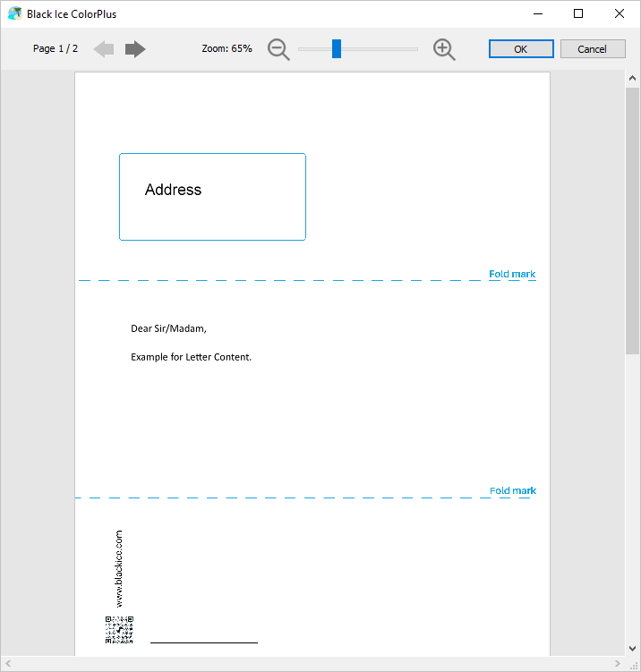This screenshot has width=641, height=672.
Task: Click the previous page arrow
Action: click(104, 49)
